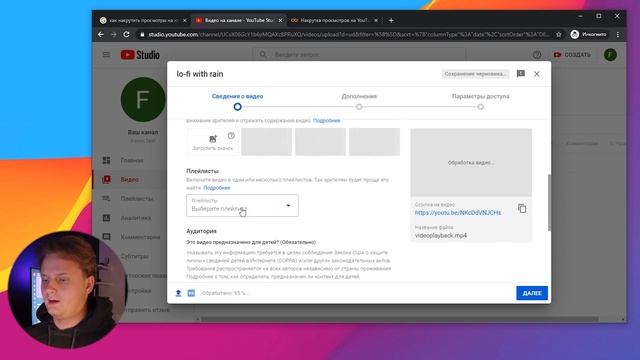Image resolution: width=640 pixels, height=360 pixels.
Task: Close the lo-fi with rain dialog
Action: (536, 74)
